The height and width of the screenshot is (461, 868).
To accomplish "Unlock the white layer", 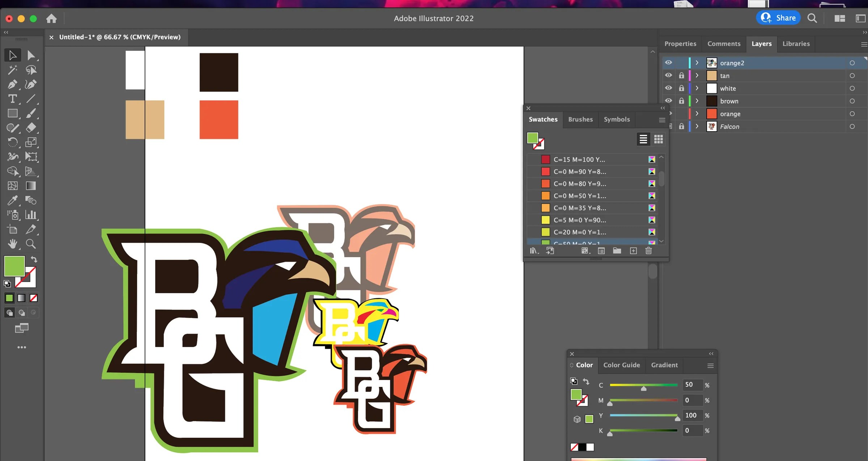I will 681,88.
